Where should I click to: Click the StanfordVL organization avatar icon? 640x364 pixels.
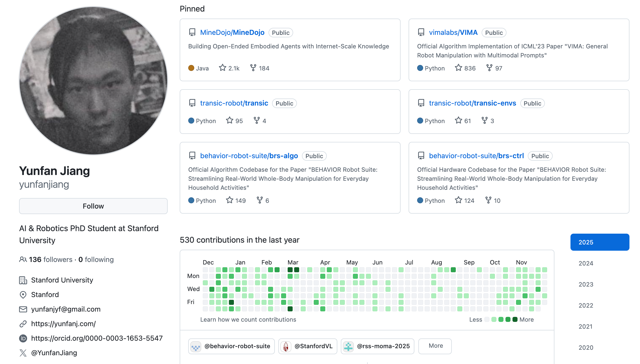pyautogui.click(x=286, y=346)
